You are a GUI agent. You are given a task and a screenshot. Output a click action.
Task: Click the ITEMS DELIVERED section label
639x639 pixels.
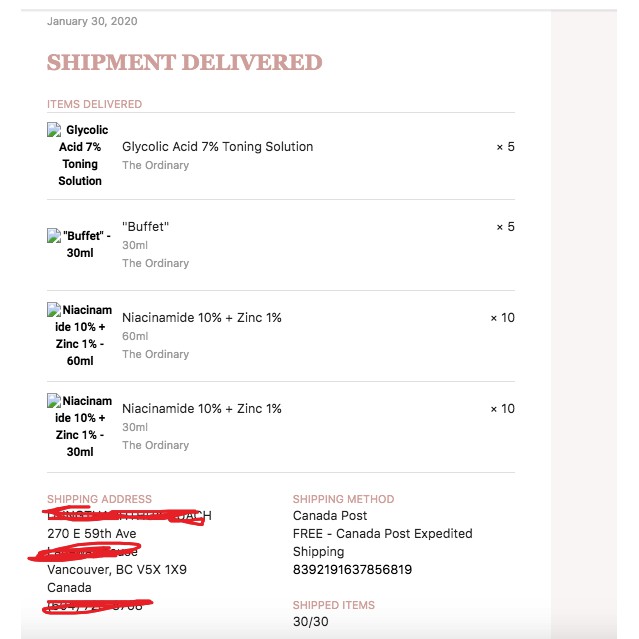(94, 104)
